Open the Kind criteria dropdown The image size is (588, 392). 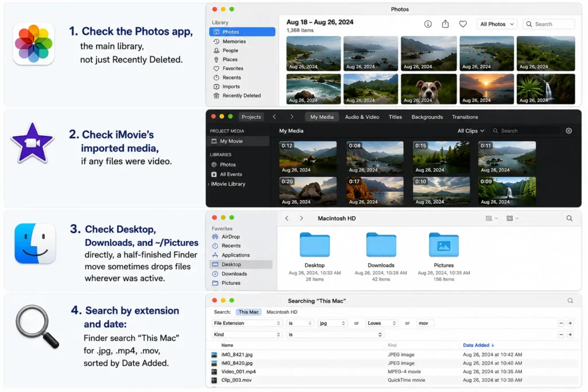(x=247, y=334)
